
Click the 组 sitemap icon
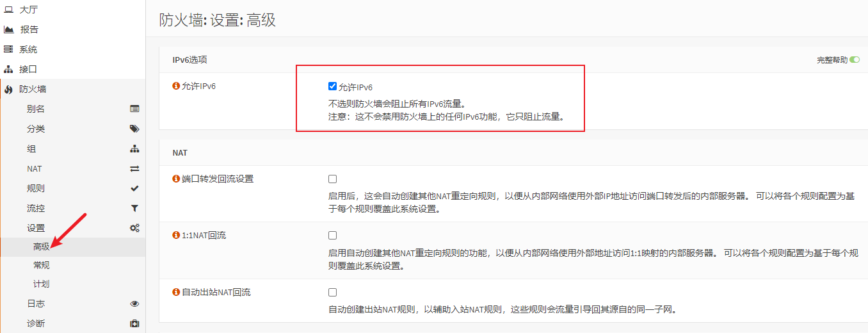134,149
